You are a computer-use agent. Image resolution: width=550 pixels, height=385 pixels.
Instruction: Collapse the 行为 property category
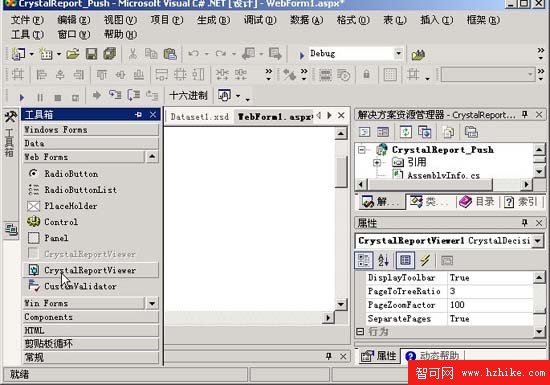tap(360, 331)
